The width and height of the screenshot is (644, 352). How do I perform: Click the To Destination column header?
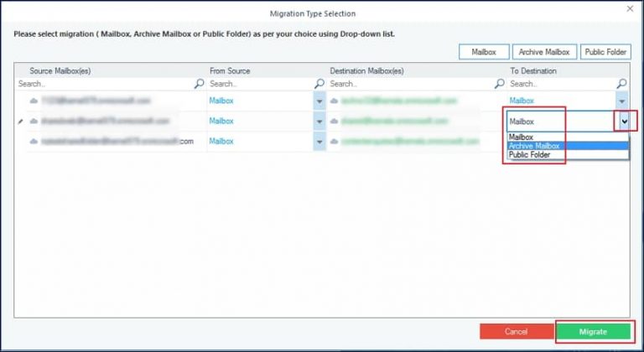point(533,71)
